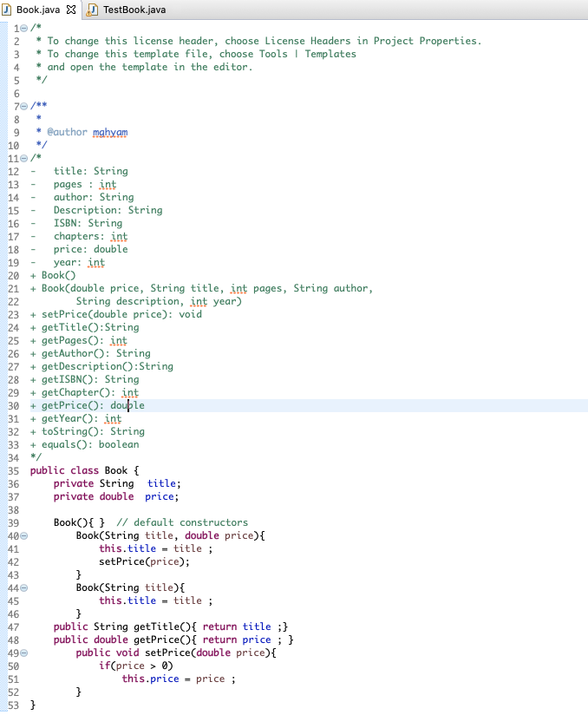This screenshot has width=588, height=728.
Task: Click 'private double price;' field declaration
Action: tap(116, 496)
